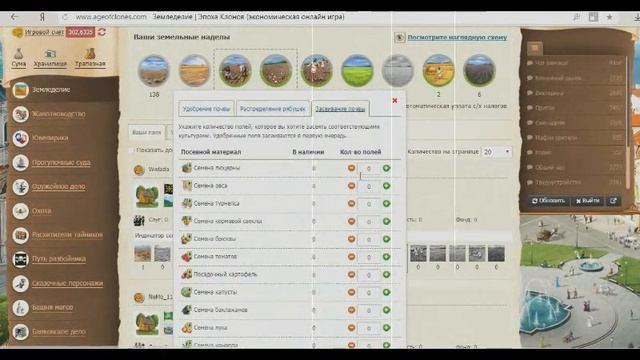Switch to Распределение рабочих tab

(x=272, y=109)
